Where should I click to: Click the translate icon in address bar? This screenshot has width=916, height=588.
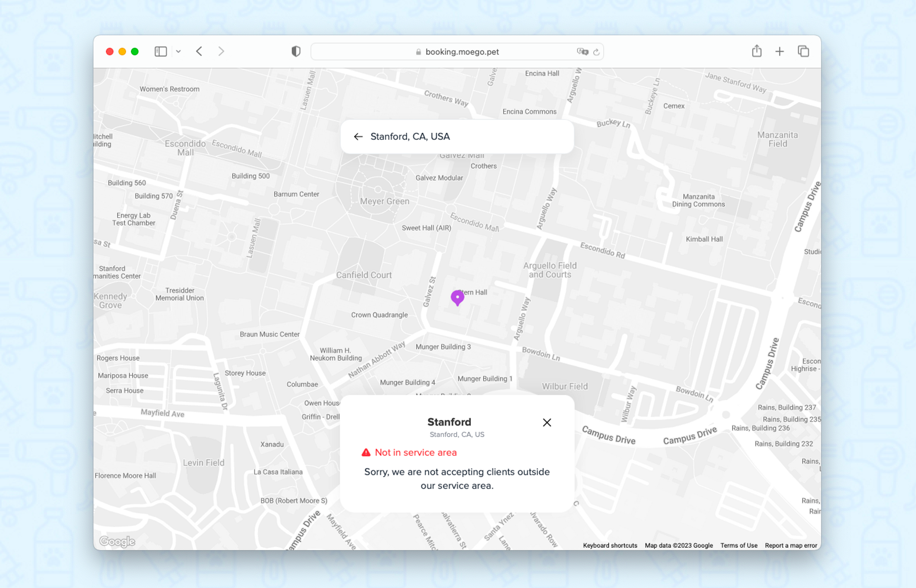[582, 52]
